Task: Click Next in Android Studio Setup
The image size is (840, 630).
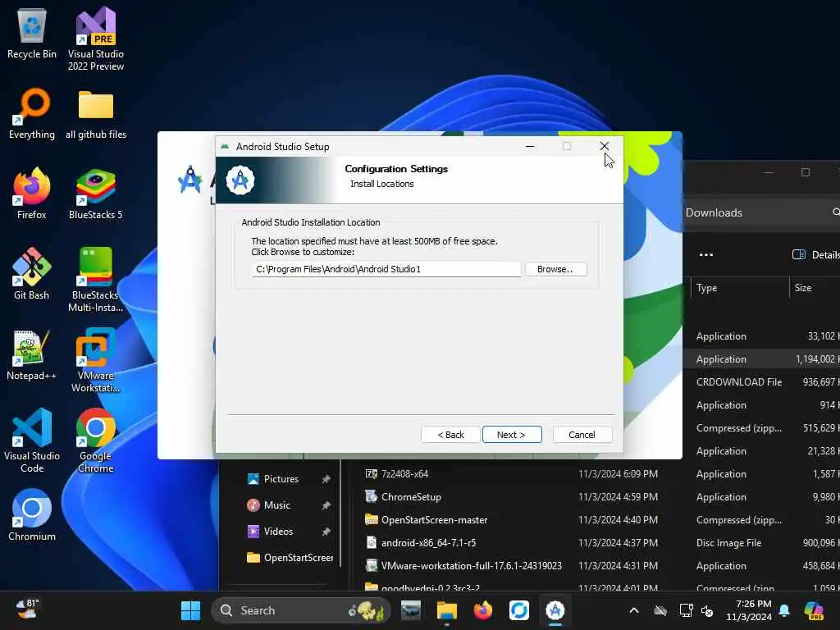Action: tap(512, 435)
